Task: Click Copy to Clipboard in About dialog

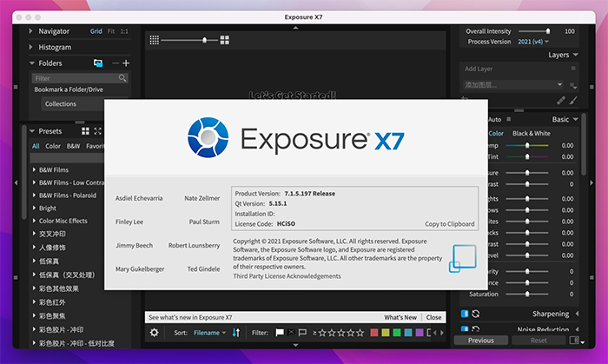Action: [x=449, y=224]
